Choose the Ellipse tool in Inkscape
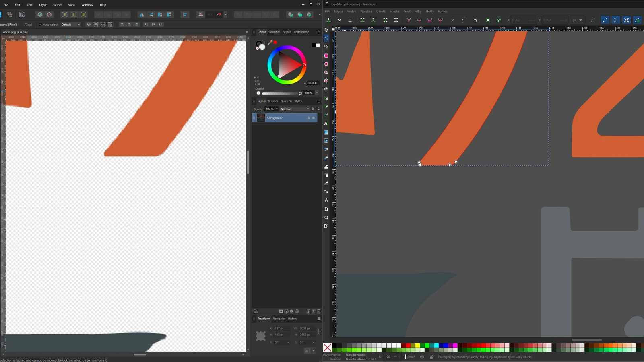 pos(326,64)
